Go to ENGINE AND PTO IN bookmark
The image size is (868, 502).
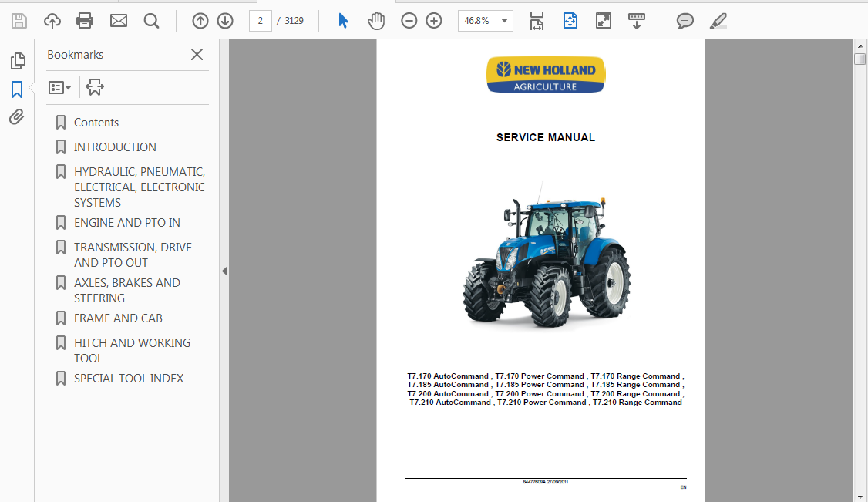(x=127, y=223)
